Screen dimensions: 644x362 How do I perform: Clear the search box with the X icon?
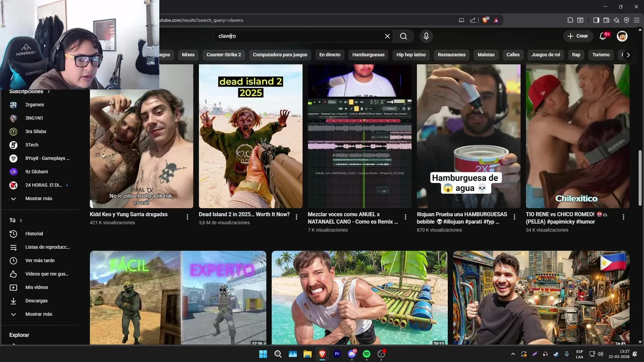pos(387,36)
